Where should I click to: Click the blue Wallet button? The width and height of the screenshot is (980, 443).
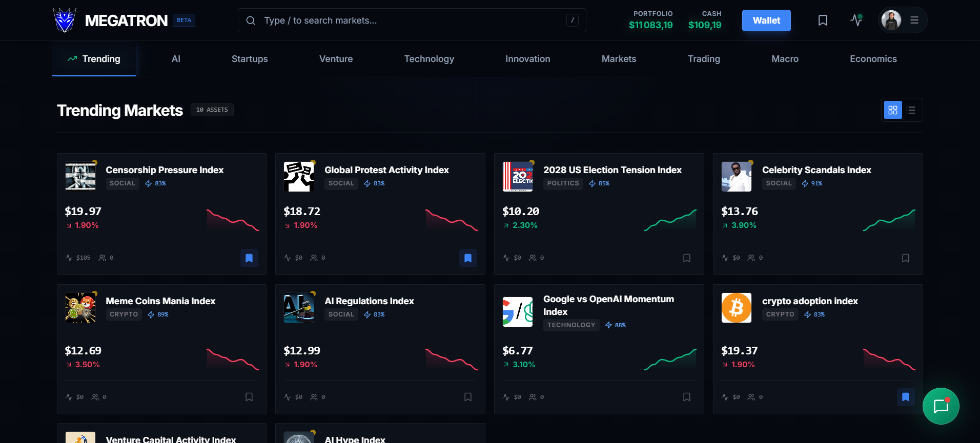766,20
